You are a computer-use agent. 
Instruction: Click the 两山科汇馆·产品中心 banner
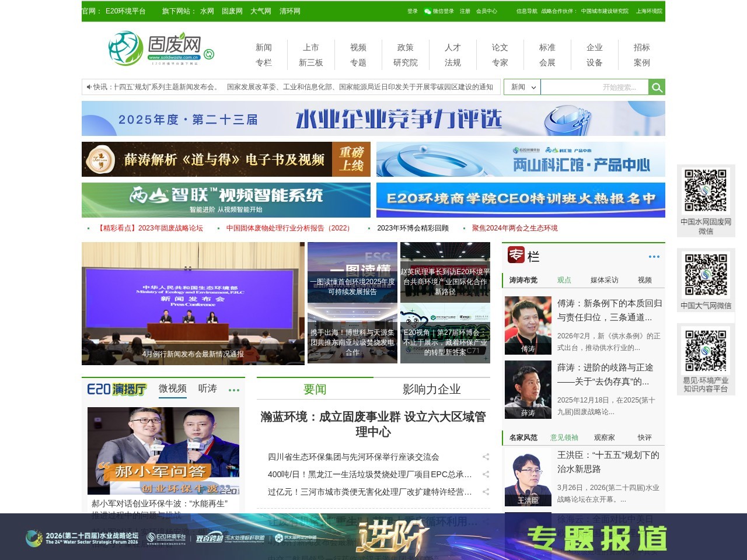point(521,159)
